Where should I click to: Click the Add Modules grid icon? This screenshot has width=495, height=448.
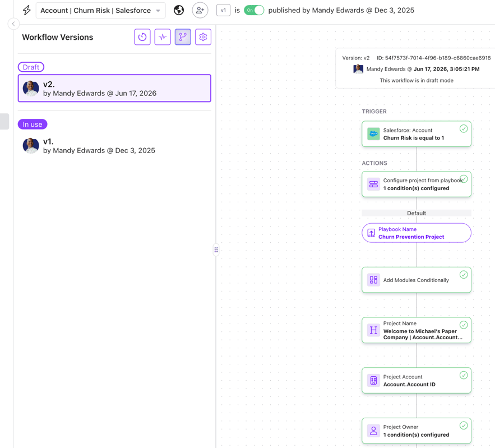[373, 280]
